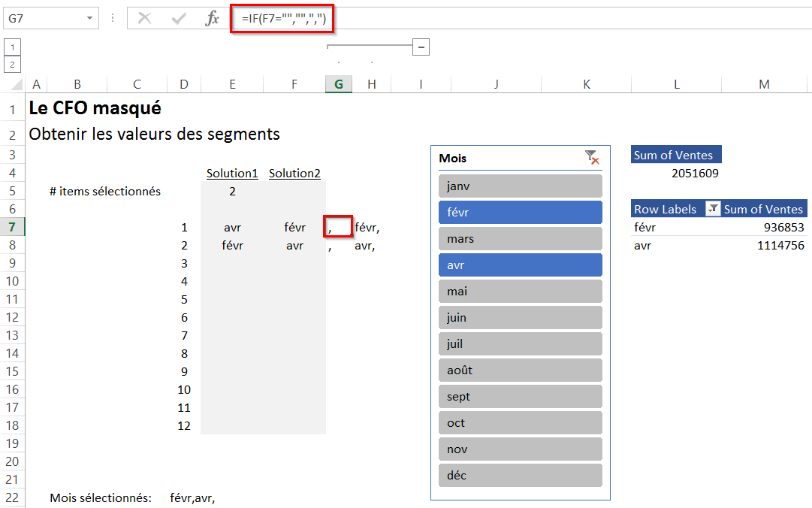Click the 'Le CFO masqué' title cell
The width and height of the screenshot is (812, 508).
[x=95, y=107]
